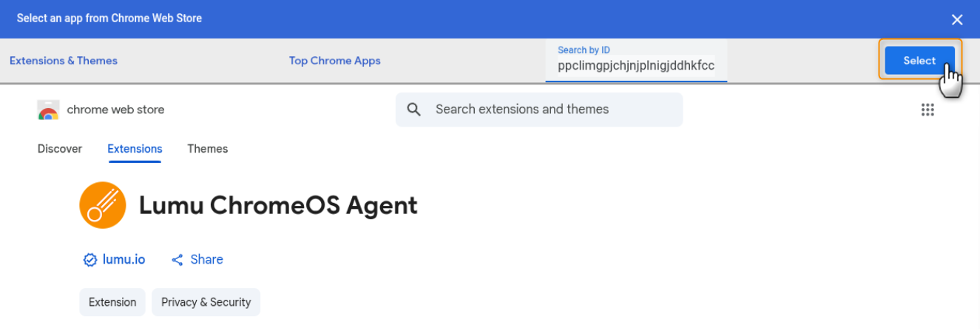
Task: Open the Google apps grid menu
Action: coord(927,110)
